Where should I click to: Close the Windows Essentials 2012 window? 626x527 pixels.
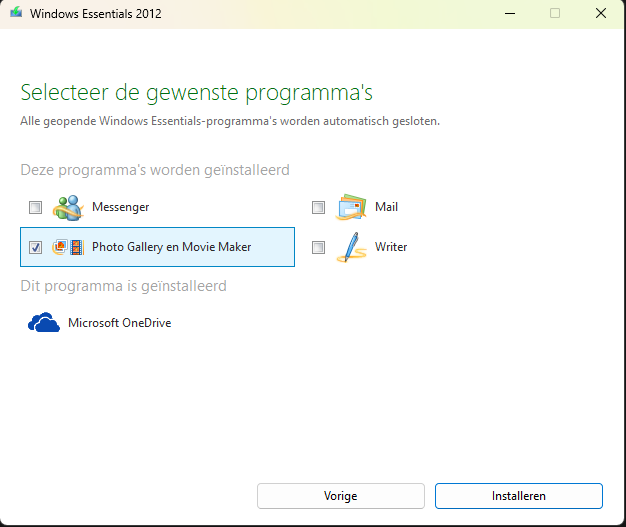(601, 13)
